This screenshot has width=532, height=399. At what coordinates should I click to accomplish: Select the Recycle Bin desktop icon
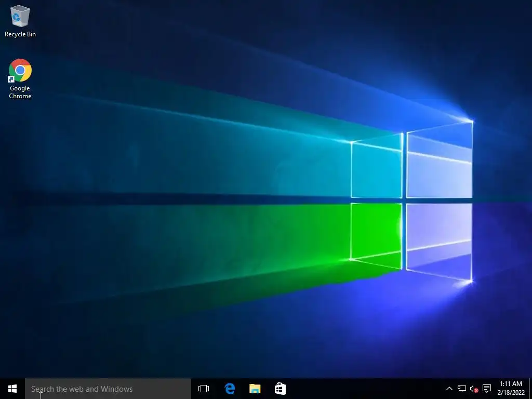(x=20, y=21)
